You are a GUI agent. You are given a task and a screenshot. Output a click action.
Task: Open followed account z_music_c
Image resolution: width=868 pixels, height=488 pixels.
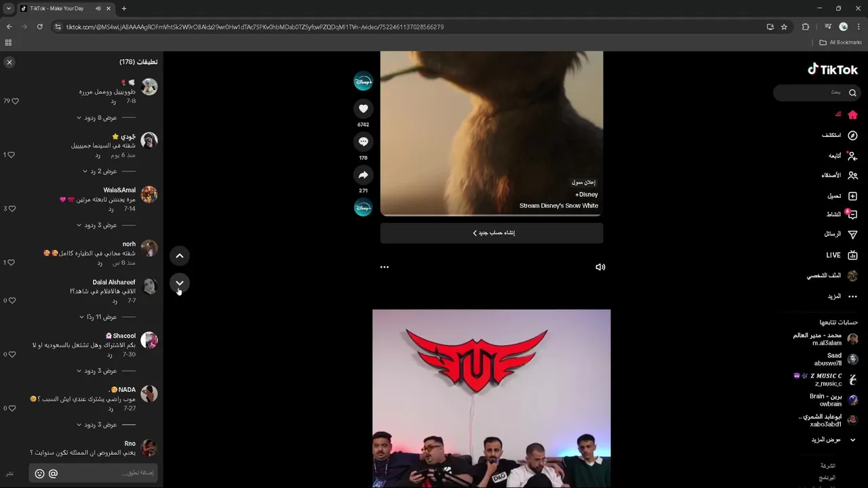click(x=825, y=380)
